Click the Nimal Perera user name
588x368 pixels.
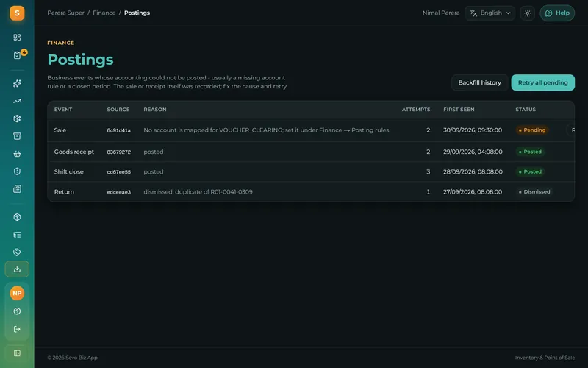pyautogui.click(x=440, y=13)
